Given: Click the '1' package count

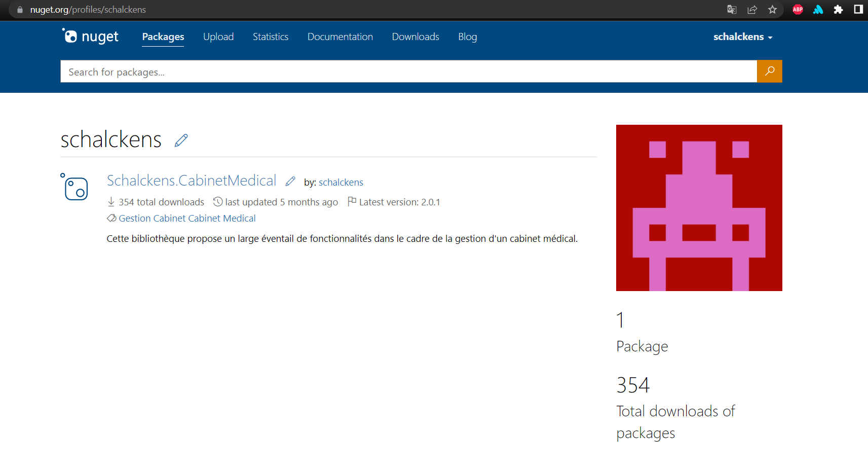Looking at the screenshot, I should pos(620,320).
